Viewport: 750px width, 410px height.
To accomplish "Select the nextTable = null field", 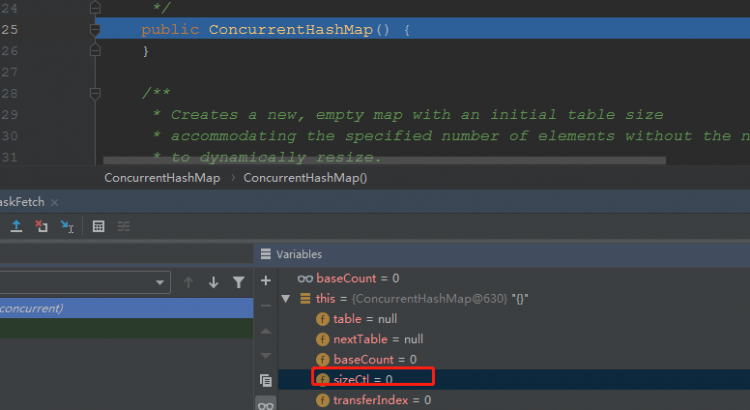I will click(377, 339).
